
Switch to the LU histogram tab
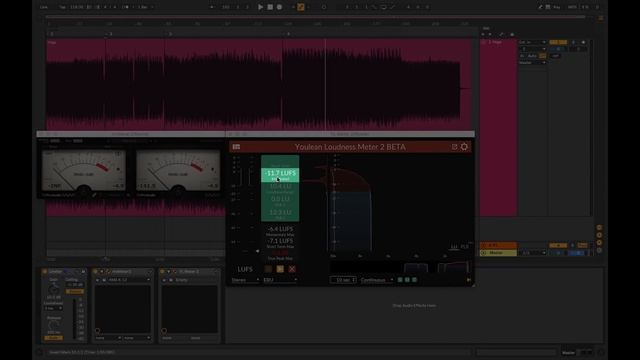454,247
